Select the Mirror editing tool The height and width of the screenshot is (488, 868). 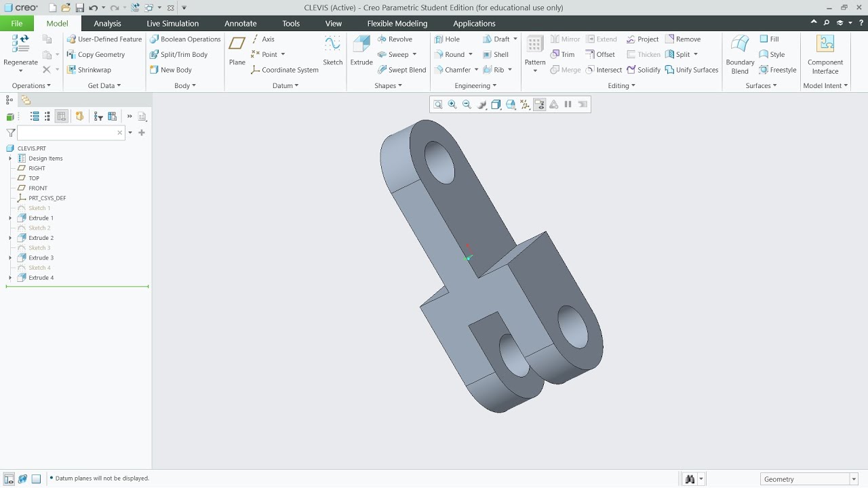[565, 39]
